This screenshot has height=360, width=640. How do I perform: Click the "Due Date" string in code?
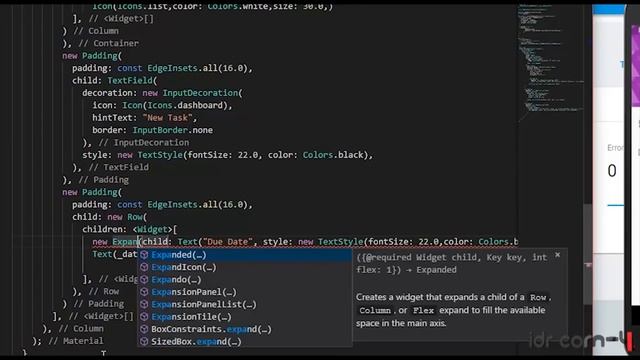coord(228,242)
